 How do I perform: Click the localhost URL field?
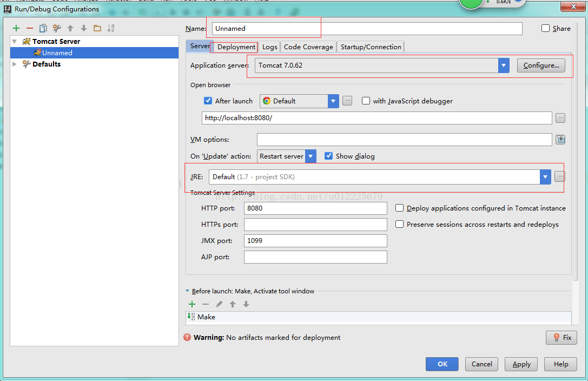[x=377, y=118]
